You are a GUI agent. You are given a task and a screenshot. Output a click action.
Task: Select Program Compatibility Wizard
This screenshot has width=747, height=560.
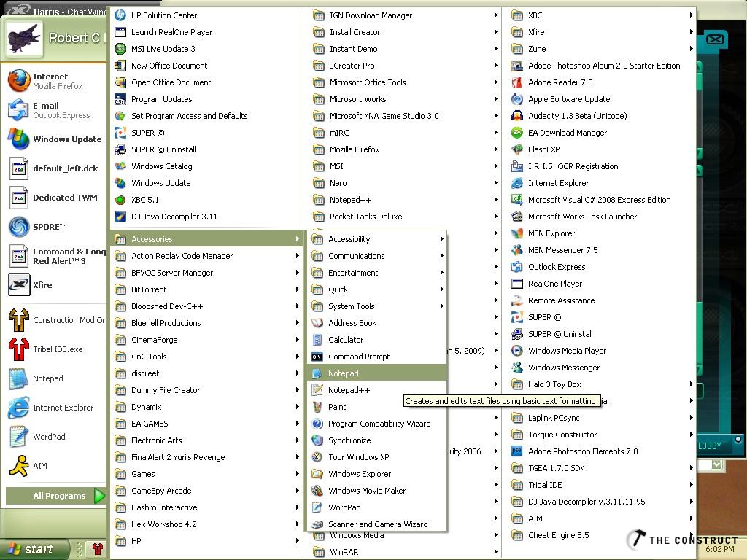377,424
